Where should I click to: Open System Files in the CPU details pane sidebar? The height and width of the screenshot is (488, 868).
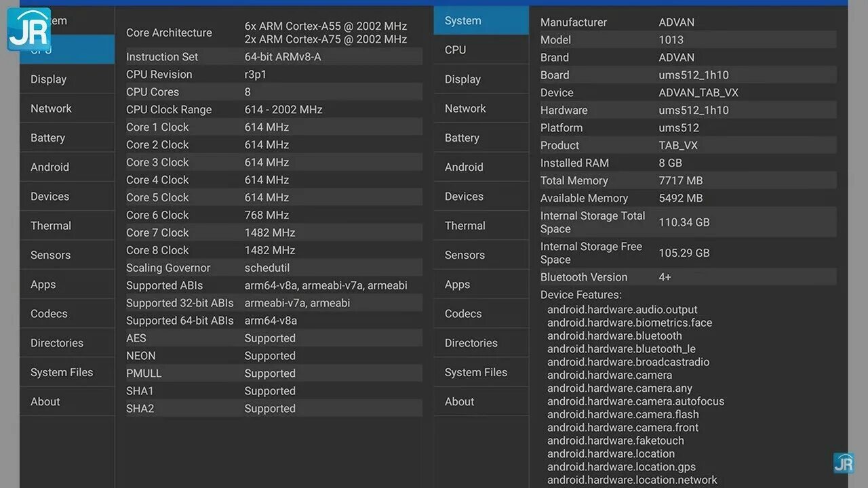point(67,372)
